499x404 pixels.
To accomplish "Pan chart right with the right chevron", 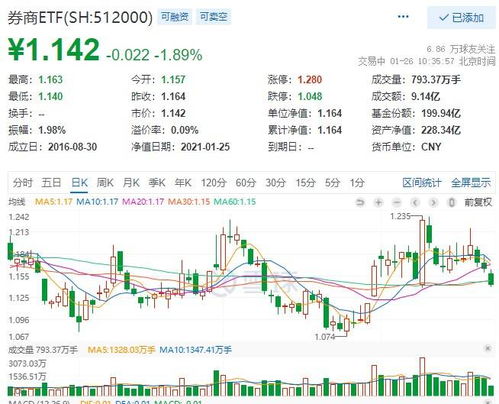I will coord(433,202).
